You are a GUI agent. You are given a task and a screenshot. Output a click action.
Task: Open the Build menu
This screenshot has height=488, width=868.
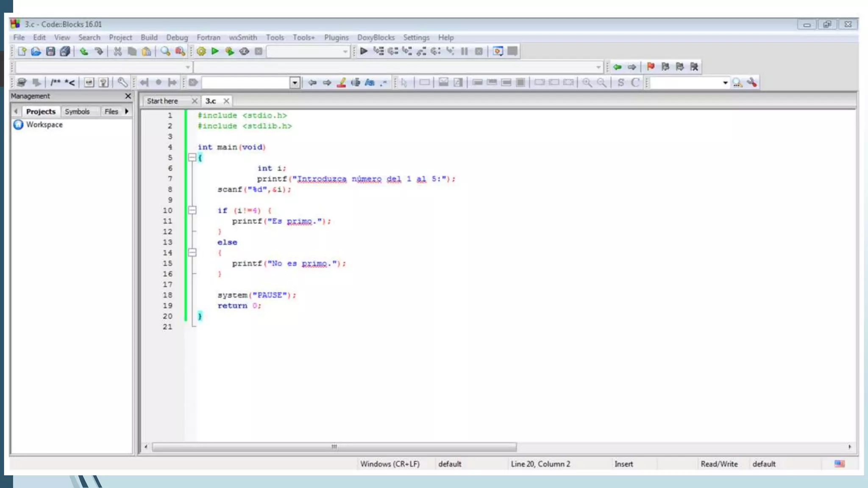tap(149, 37)
